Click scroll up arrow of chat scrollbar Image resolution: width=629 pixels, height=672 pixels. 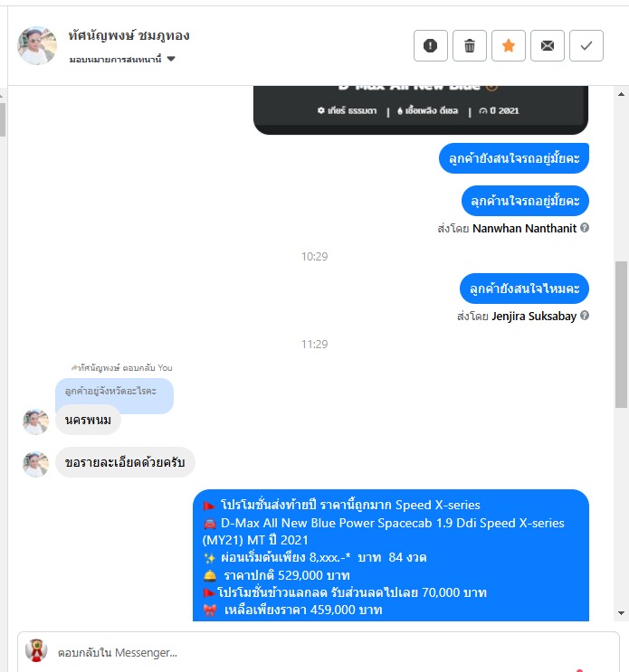coord(621,94)
